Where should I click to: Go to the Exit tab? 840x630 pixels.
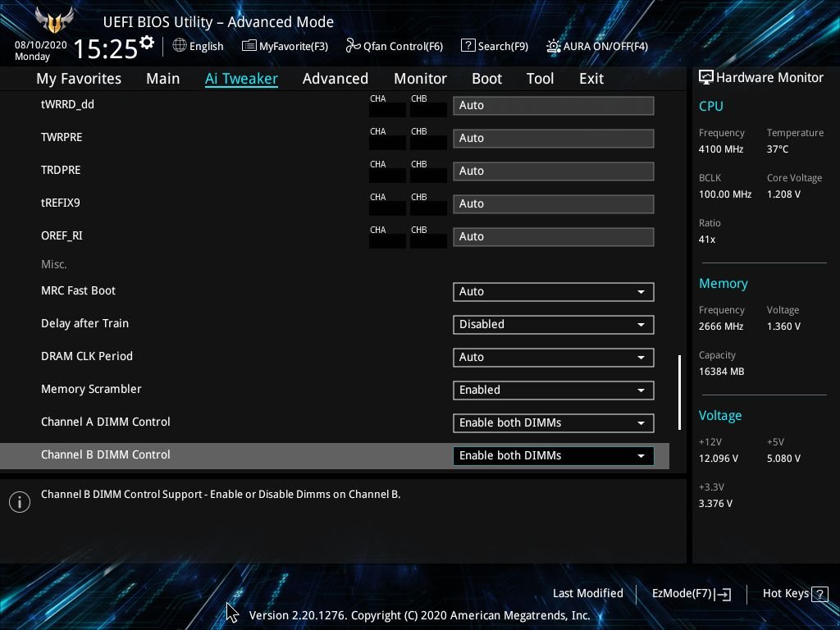coord(591,79)
